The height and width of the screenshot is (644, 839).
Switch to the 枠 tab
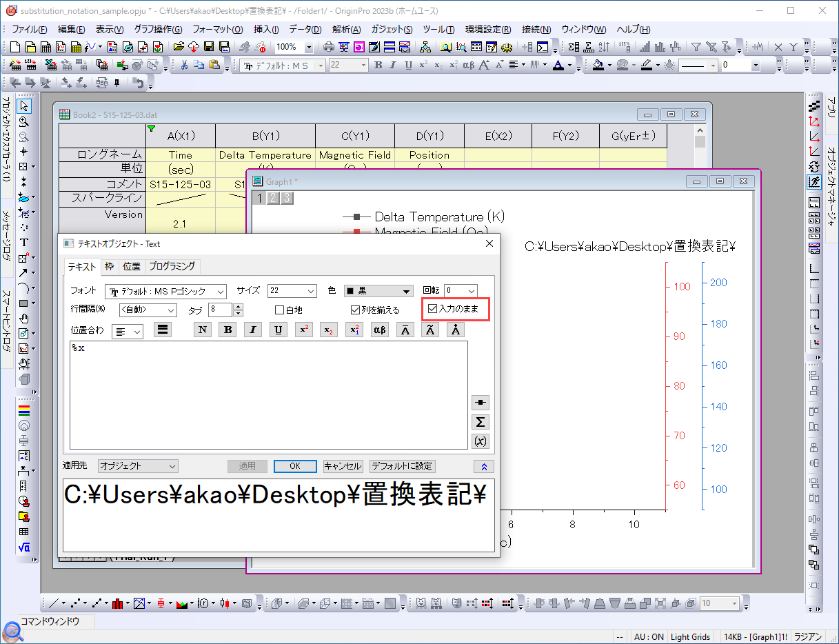(x=109, y=266)
